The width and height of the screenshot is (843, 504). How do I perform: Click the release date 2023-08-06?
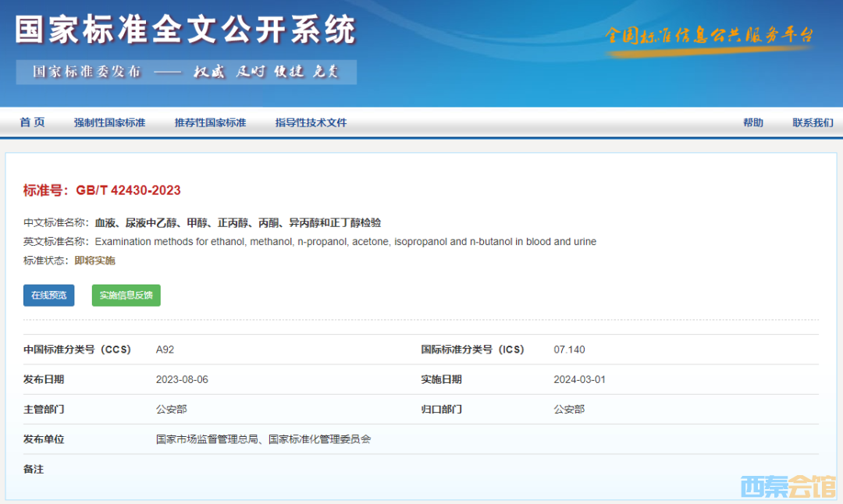point(182,380)
